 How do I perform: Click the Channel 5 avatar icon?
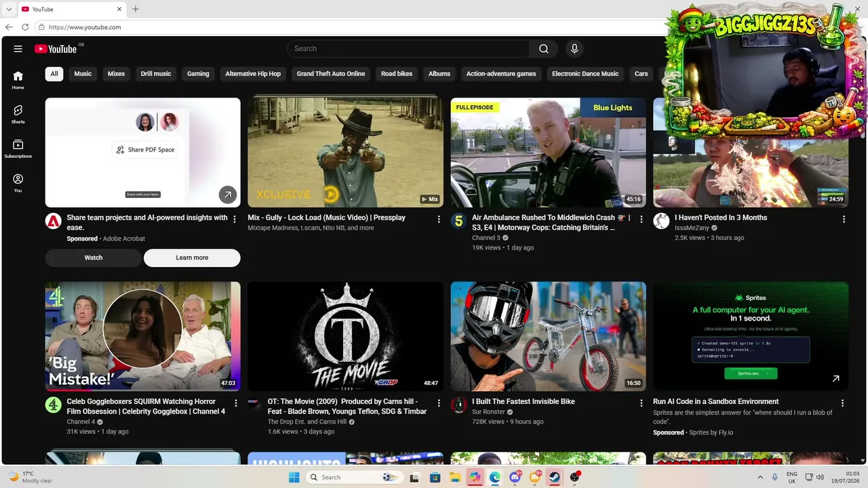coord(459,221)
